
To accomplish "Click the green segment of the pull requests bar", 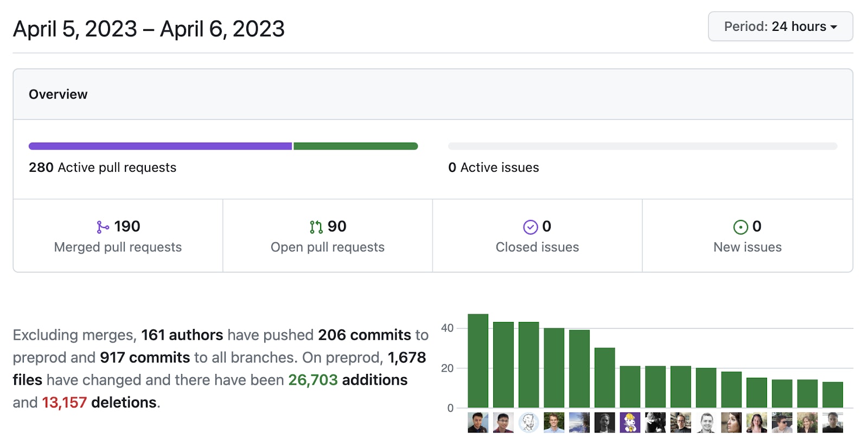I will point(355,146).
